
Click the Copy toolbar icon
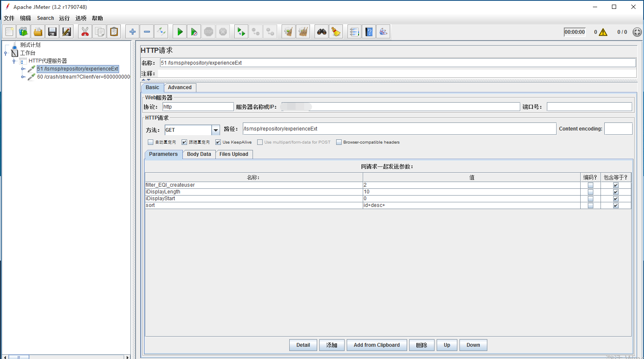pyautogui.click(x=100, y=32)
